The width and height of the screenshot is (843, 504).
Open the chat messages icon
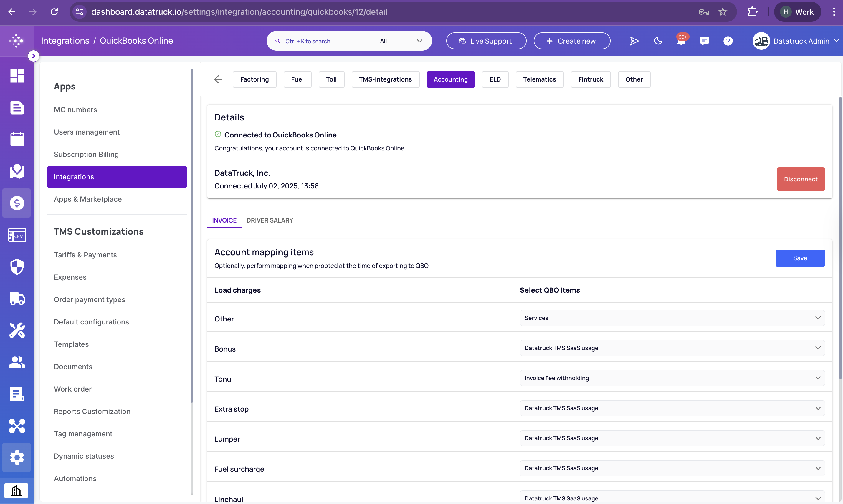coord(704,41)
